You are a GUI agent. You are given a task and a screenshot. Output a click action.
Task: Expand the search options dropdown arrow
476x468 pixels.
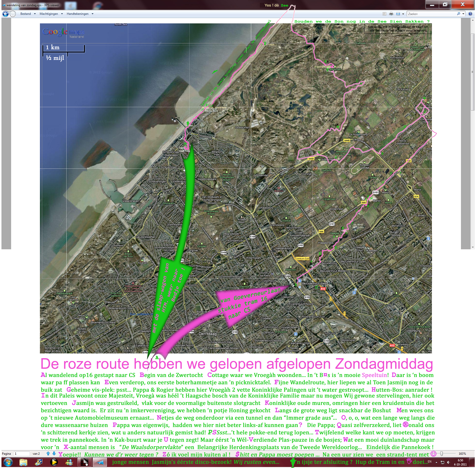pyautogui.click(x=463, y=14)
